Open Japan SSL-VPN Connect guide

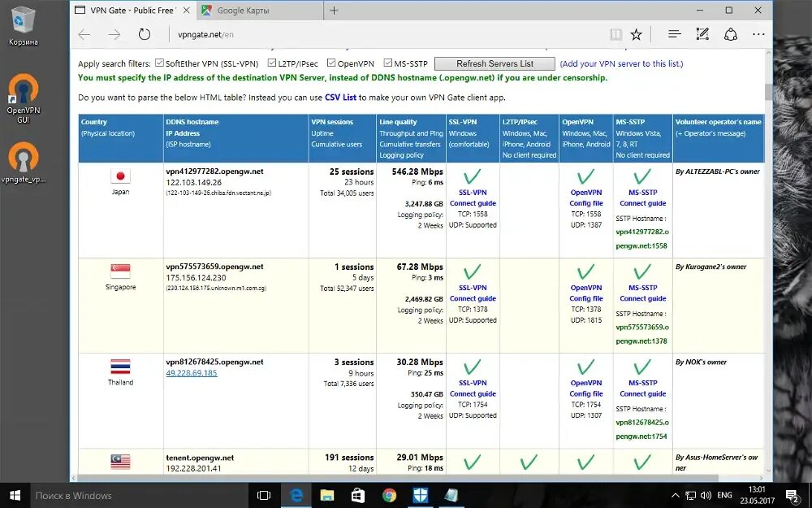pyautogui.click(x=473, y=198)
